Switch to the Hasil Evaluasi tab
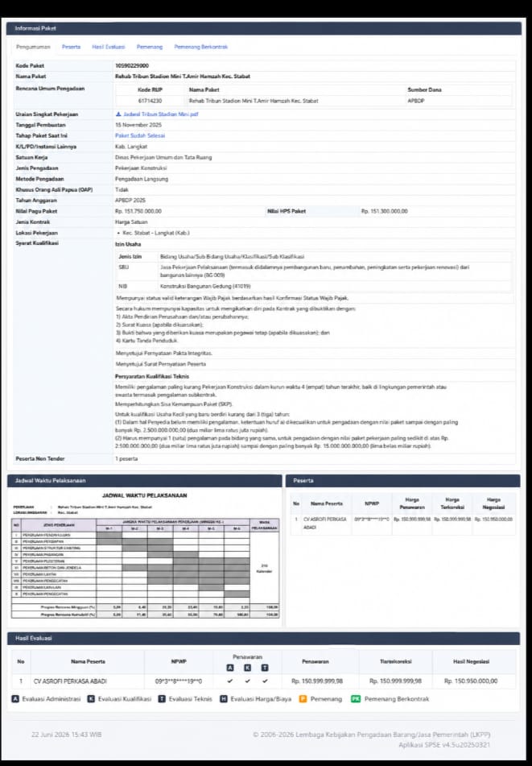 click(109, 47)
